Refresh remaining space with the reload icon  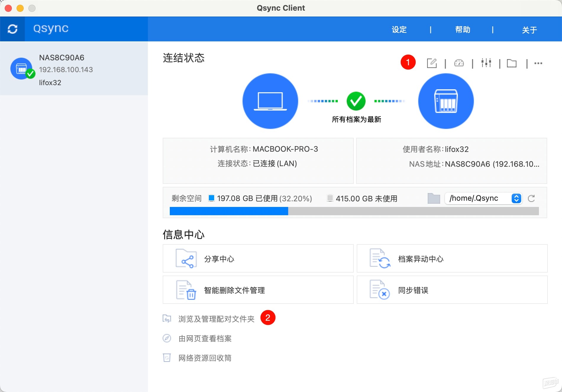point(531,198)
